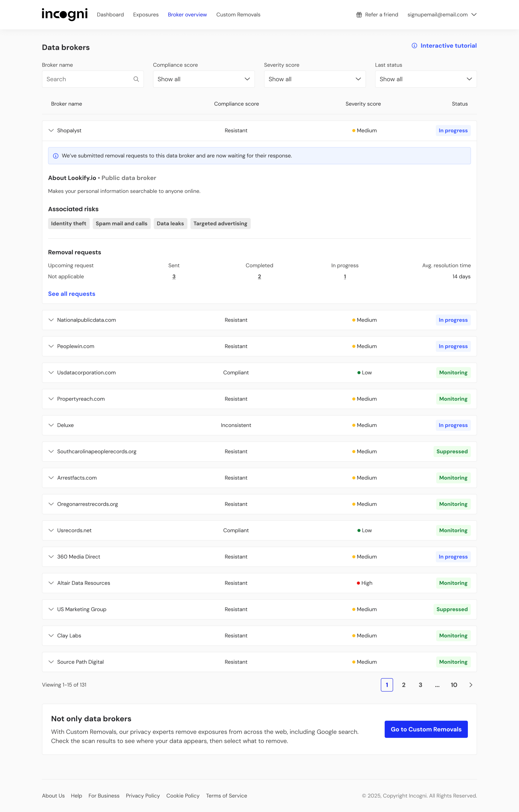Open Privacy Policy footer link
The width and height of the screenshot is (519, 812).
click(143, 796)
